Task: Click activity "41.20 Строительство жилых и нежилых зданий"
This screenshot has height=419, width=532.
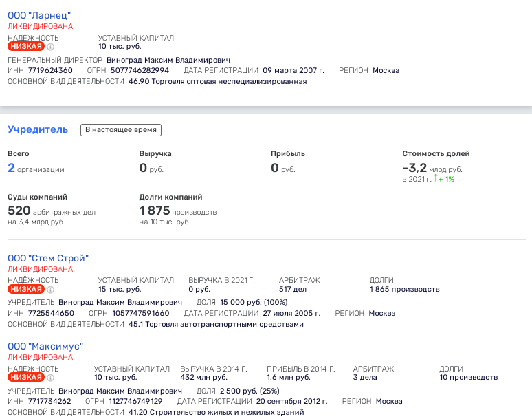Action: (x=216, y=413)
